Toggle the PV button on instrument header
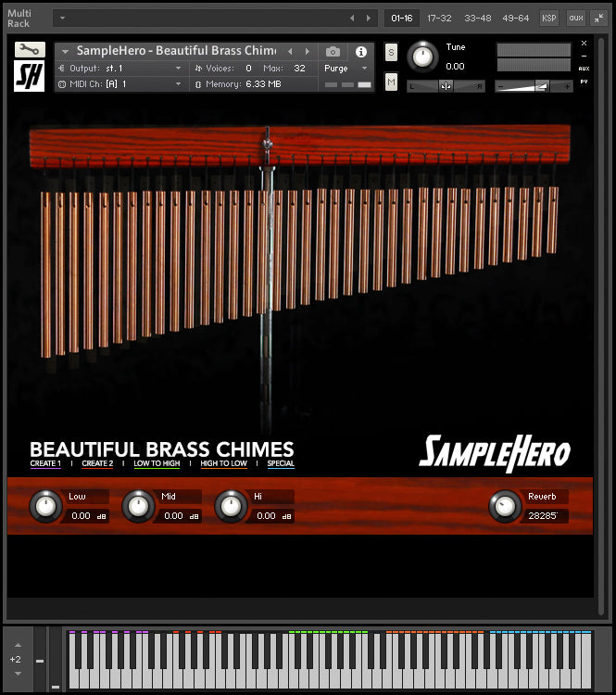 [584, 82]
